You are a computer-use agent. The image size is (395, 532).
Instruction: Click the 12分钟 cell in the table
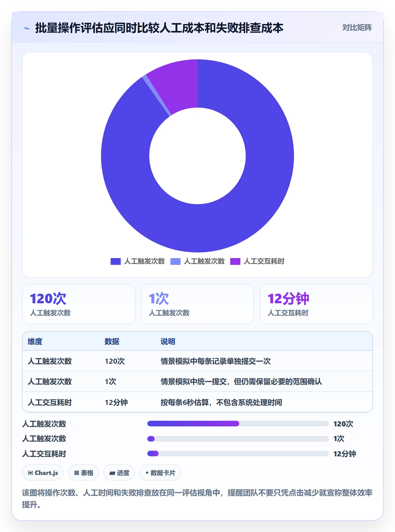(x=116, y=402)
